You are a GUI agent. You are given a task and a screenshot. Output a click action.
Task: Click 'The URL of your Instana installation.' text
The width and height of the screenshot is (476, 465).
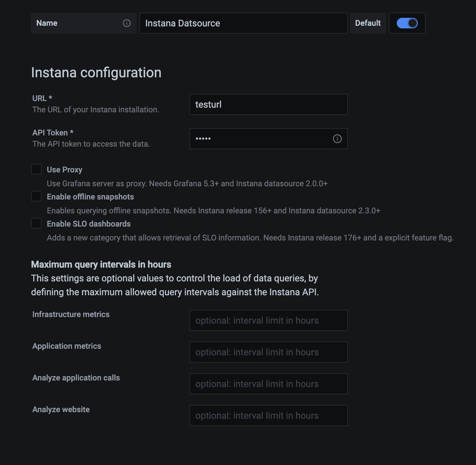click(96, 110)
